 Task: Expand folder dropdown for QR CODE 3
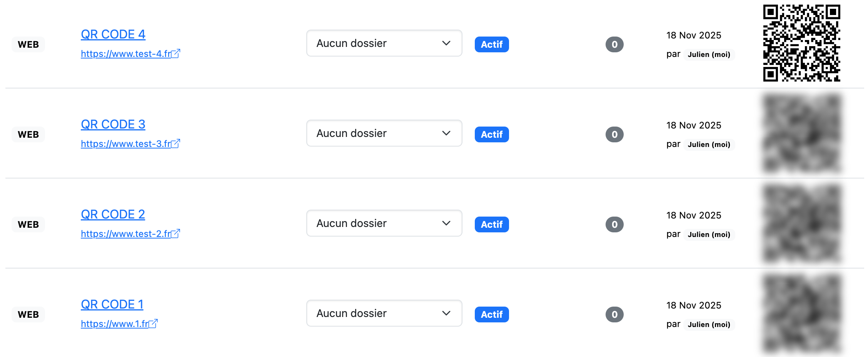[x=384, y=133]
